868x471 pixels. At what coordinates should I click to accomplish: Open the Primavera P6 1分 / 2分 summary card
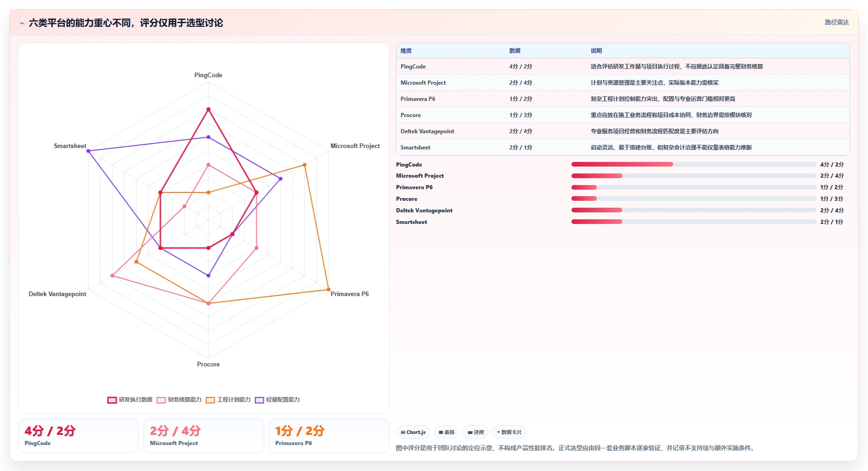(x=329, y=435)
